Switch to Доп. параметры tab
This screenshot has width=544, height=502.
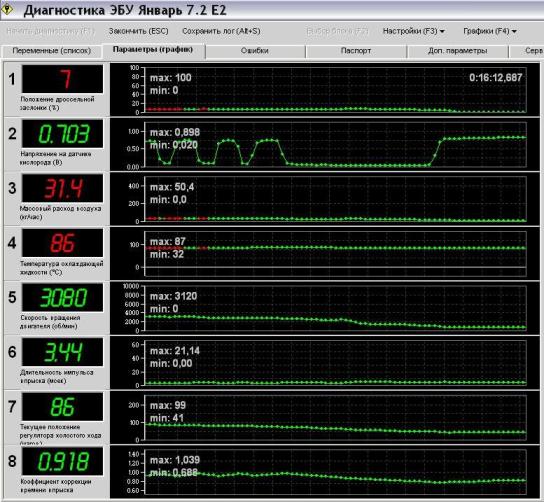click(457, 51)
